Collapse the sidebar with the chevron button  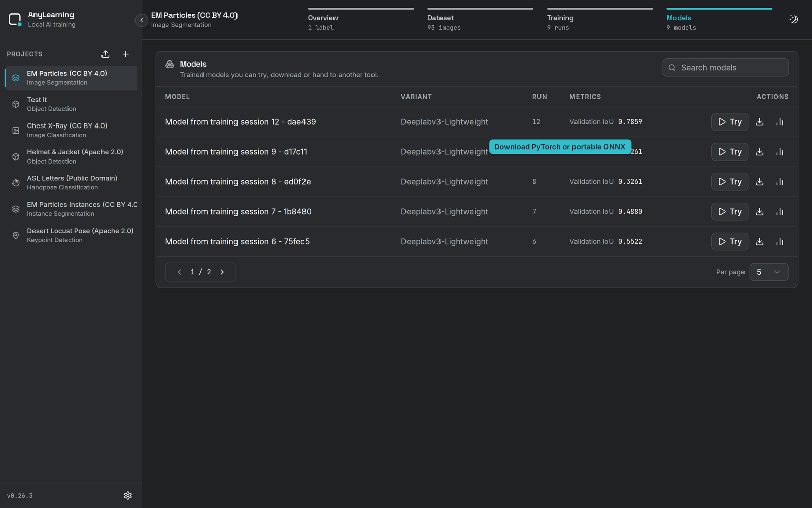click(142, 20)
